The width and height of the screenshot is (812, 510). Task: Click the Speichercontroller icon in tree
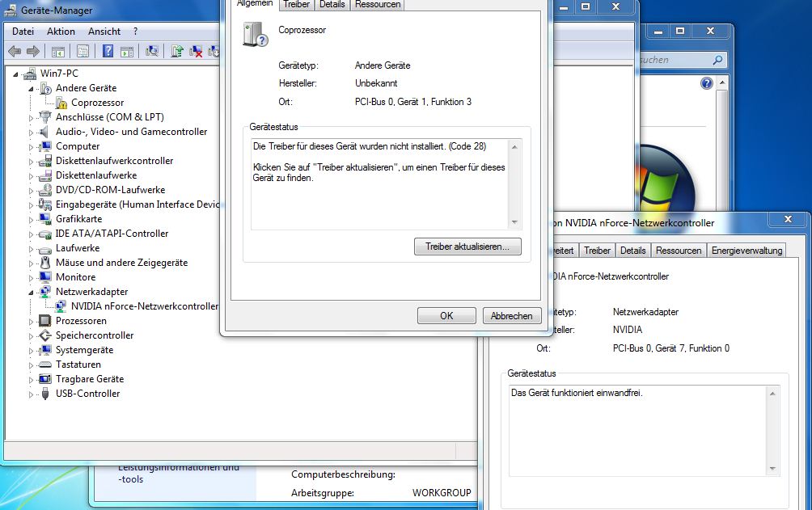pyautogui.click(x=45, y=335)
